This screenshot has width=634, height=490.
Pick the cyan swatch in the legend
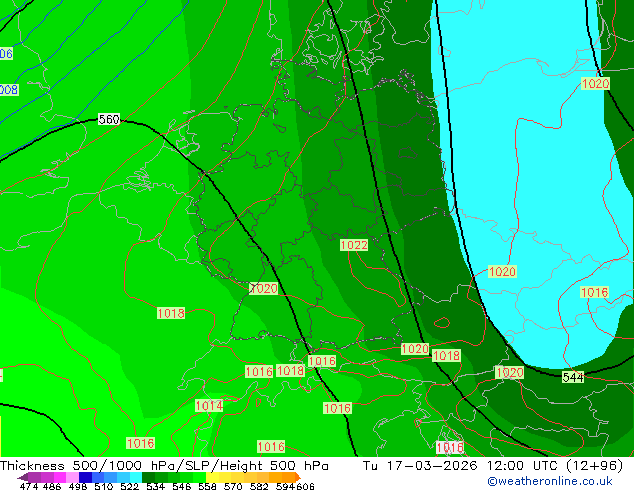[x=136, y=477]
